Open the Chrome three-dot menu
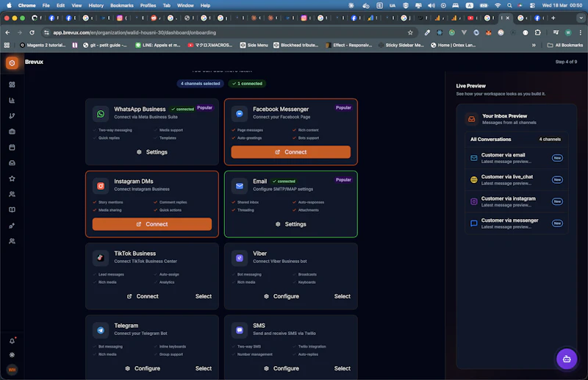This screenshot has width=588, height=380. click(580, 32)
